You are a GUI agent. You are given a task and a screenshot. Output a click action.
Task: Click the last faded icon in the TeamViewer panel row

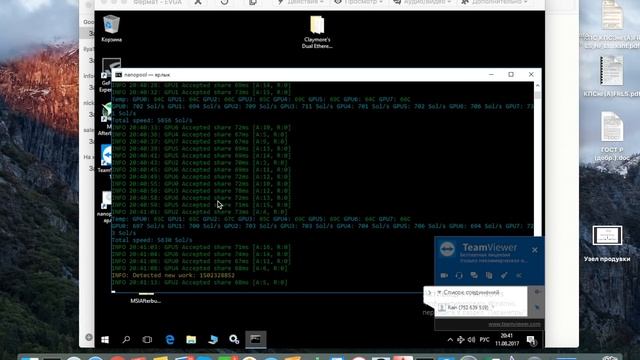click(519, 276)
